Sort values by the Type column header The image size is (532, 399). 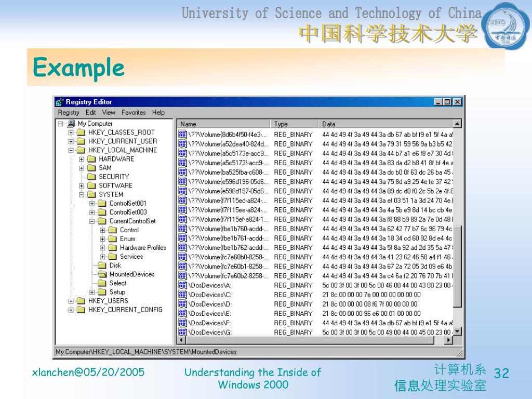point(294,124)
